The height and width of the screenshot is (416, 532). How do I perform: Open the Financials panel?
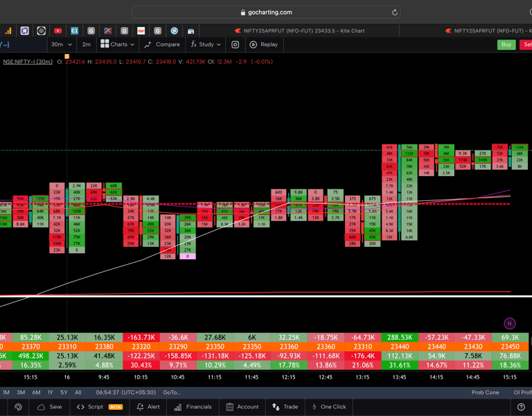coord(193,407)
